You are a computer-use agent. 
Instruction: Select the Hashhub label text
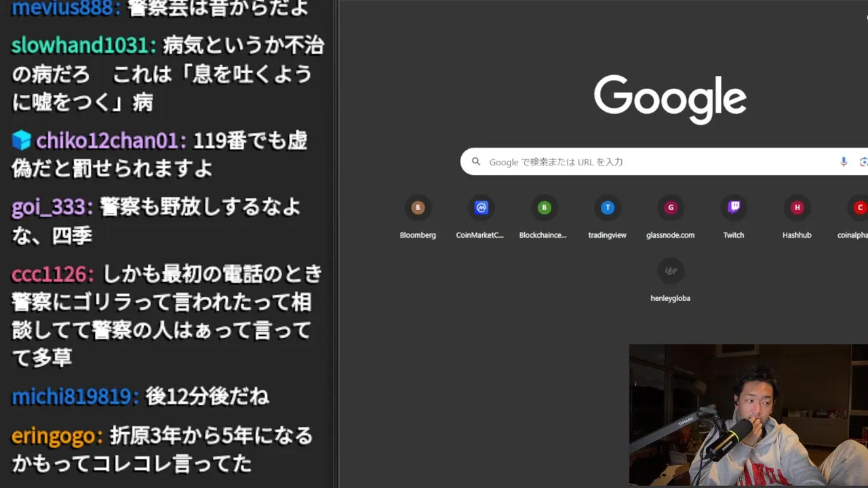pyautogui.click(x=797, y=235)
